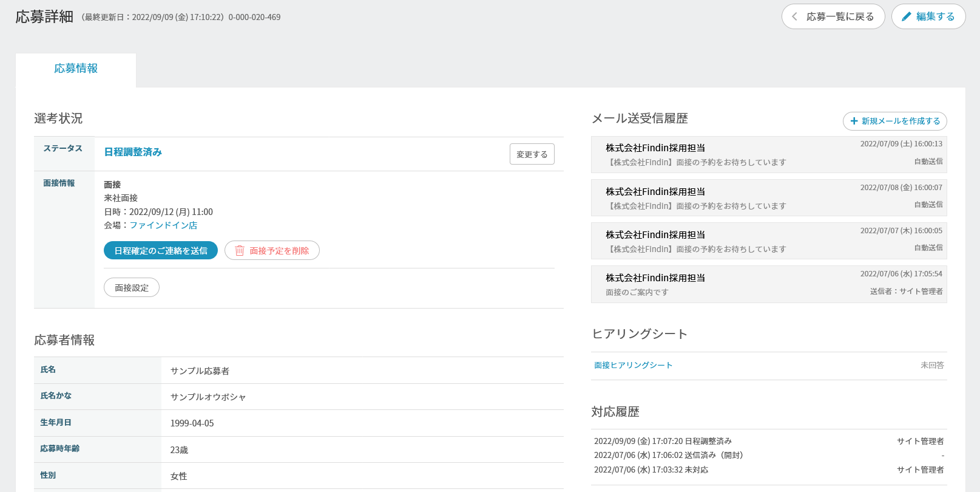This screenshot has height=492, width=980.
Task: Click the 新規メールを作成する button label
Action: [x=901, y=121]
